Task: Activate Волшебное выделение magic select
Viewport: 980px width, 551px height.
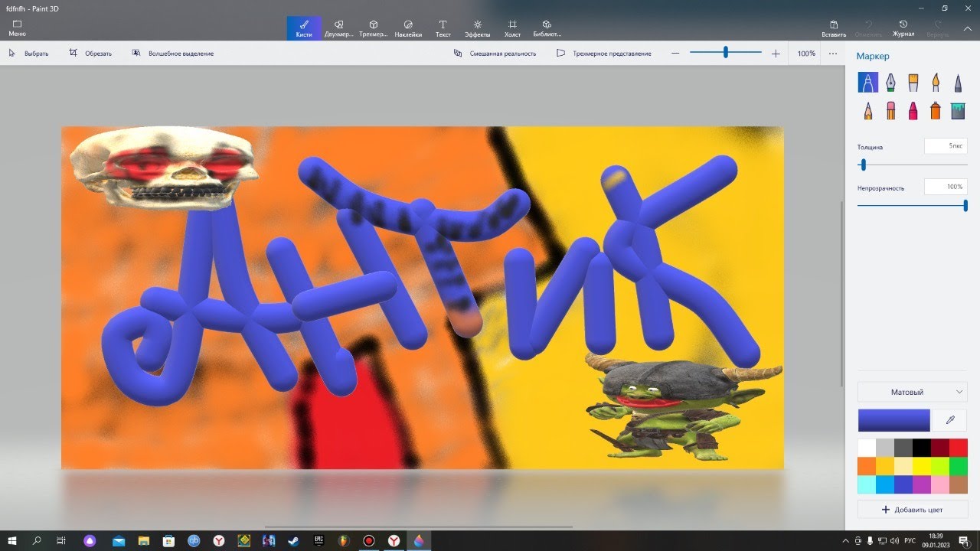Action: [173, 54]
